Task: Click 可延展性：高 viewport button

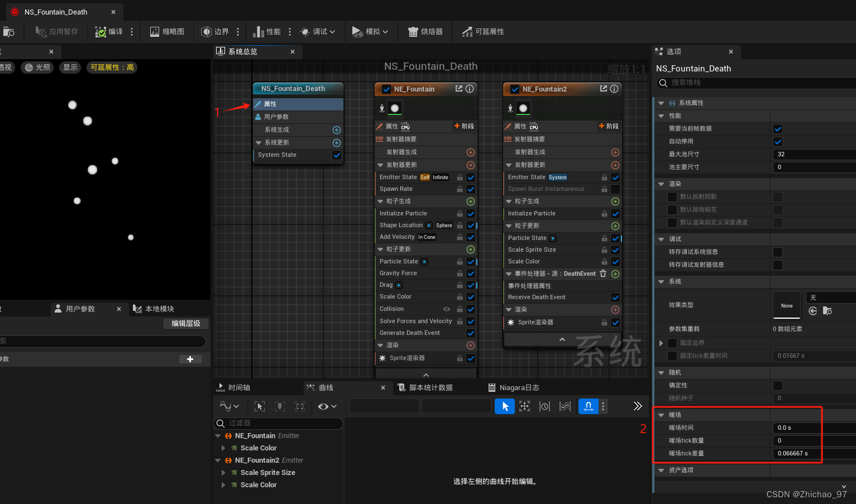Action: pos(112,68)
